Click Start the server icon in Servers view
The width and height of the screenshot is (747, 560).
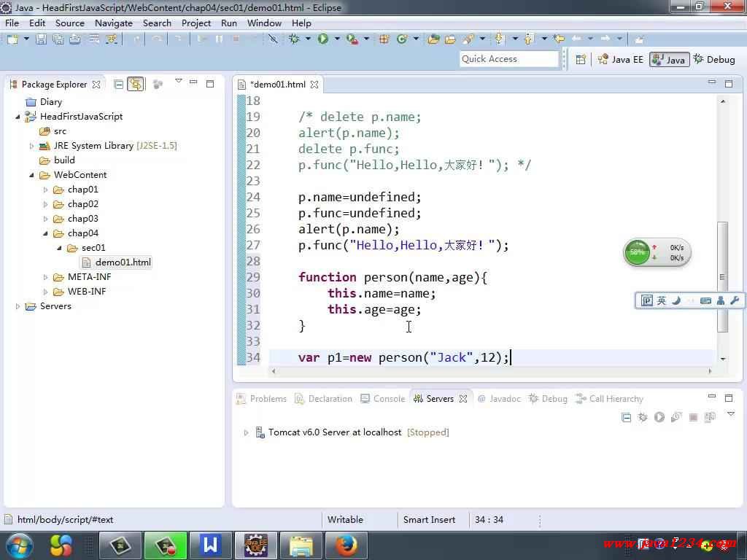[659, 417]
